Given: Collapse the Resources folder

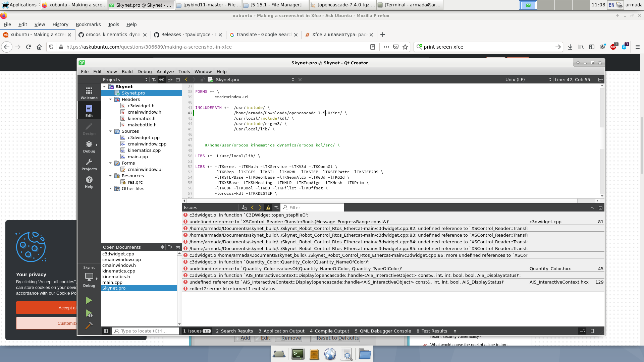Looking at the screenshot, I should pos(110,176).
